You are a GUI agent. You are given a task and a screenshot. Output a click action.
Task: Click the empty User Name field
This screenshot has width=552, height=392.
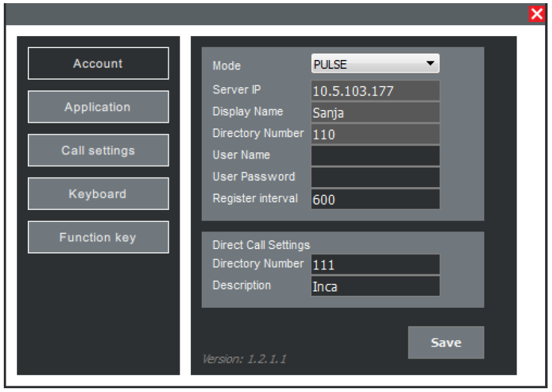[x=375, y=156]
